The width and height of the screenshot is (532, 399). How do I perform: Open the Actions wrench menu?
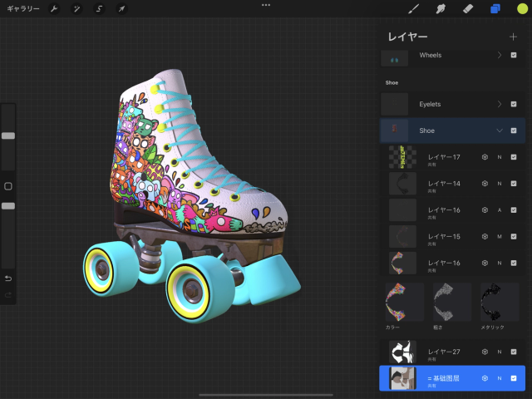54,8
